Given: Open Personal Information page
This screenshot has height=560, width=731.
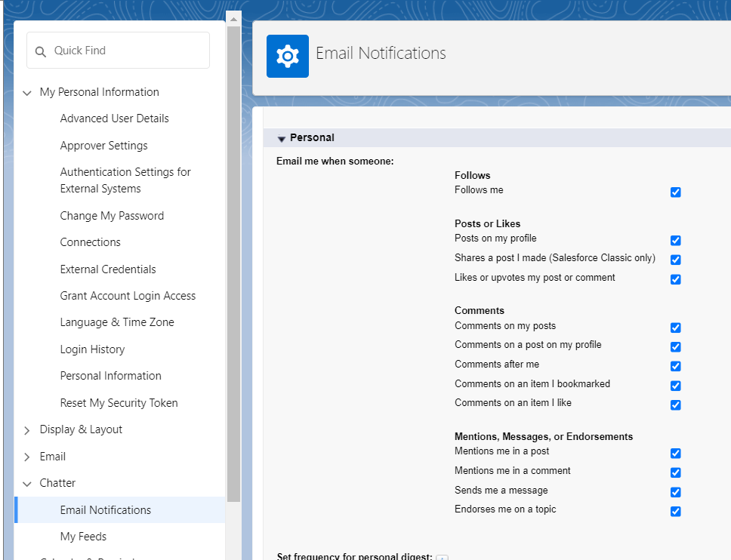Looking at the screenshot, I should tap(110, 376).
